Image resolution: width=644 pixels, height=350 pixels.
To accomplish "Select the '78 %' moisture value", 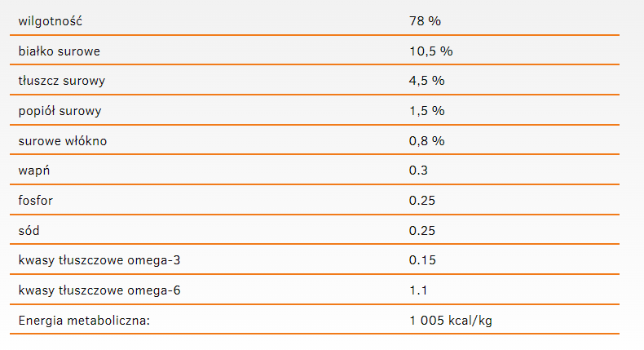I will pos(424,20).
